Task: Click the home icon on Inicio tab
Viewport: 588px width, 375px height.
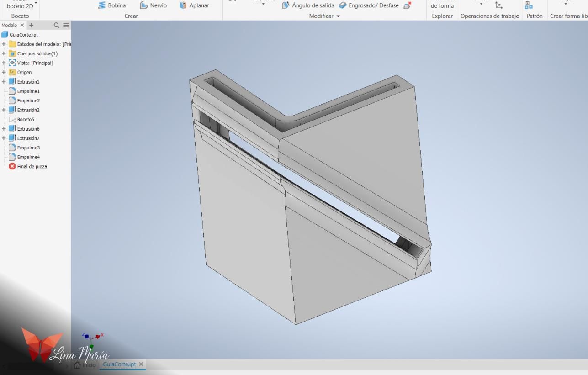Action: coord(77,365)
